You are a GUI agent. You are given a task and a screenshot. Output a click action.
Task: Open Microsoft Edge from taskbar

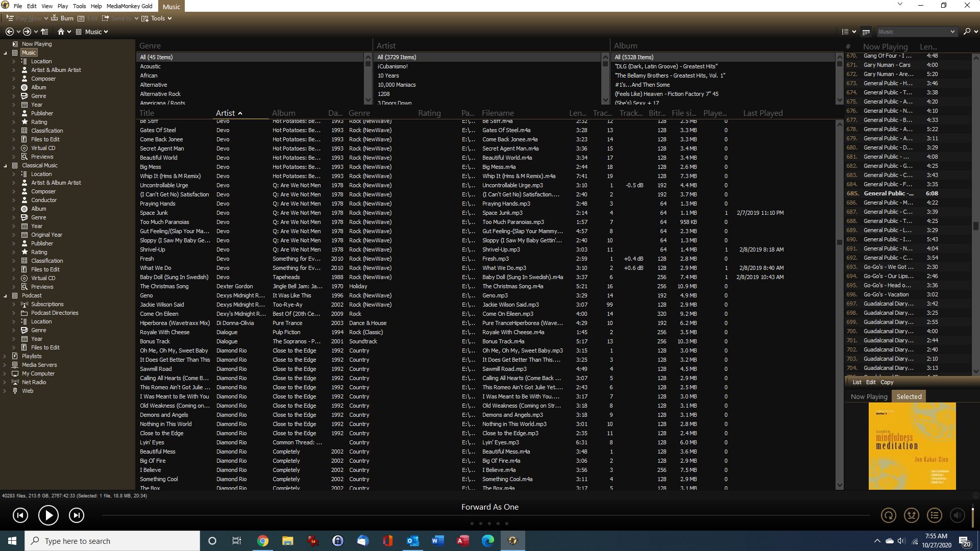click(487, 541)
